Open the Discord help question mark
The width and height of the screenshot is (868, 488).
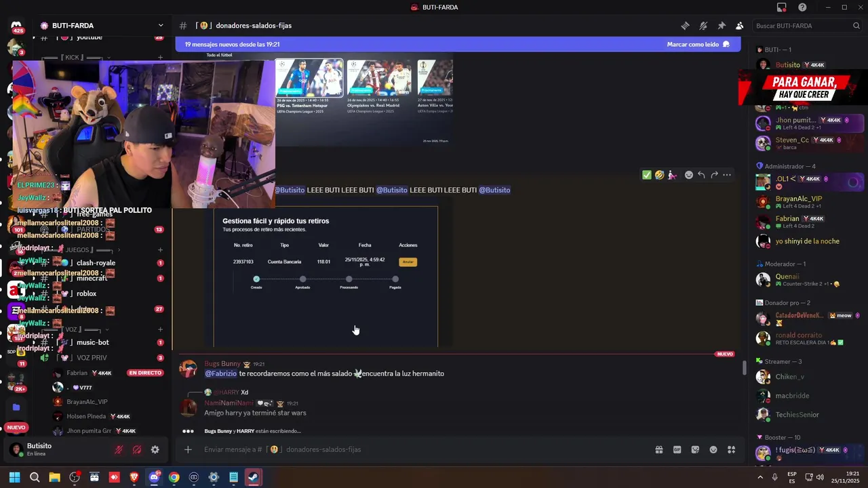tap(802, 7)
